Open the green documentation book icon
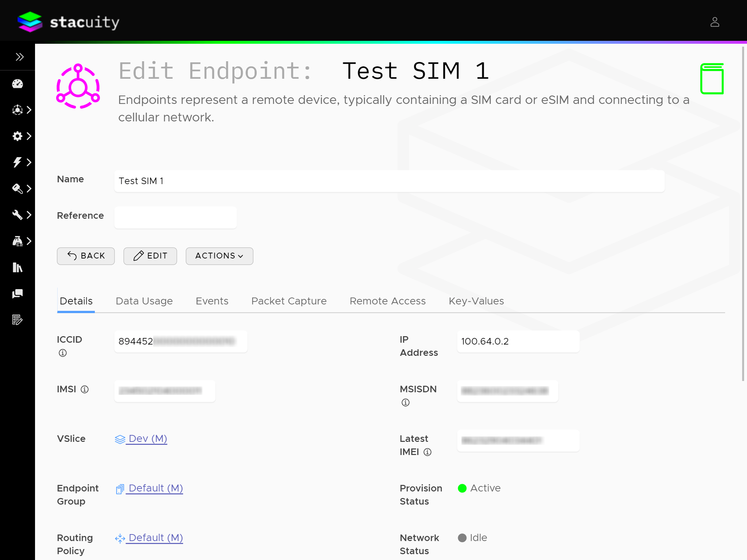 point(712,79)
